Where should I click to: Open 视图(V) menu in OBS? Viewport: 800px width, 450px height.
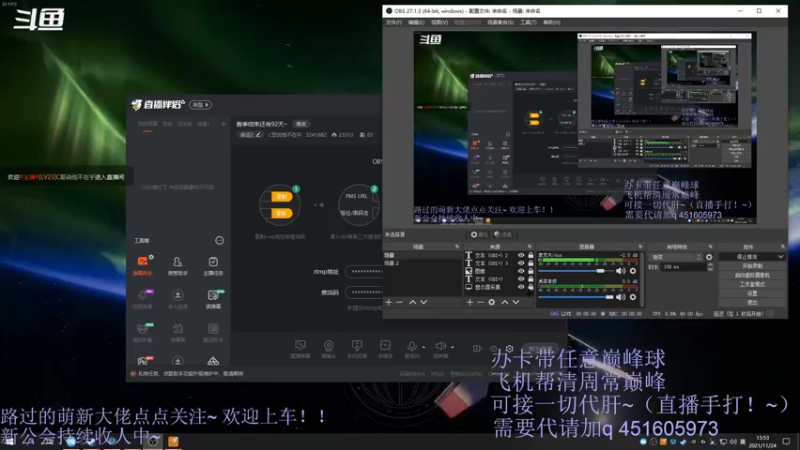[439, 22]
